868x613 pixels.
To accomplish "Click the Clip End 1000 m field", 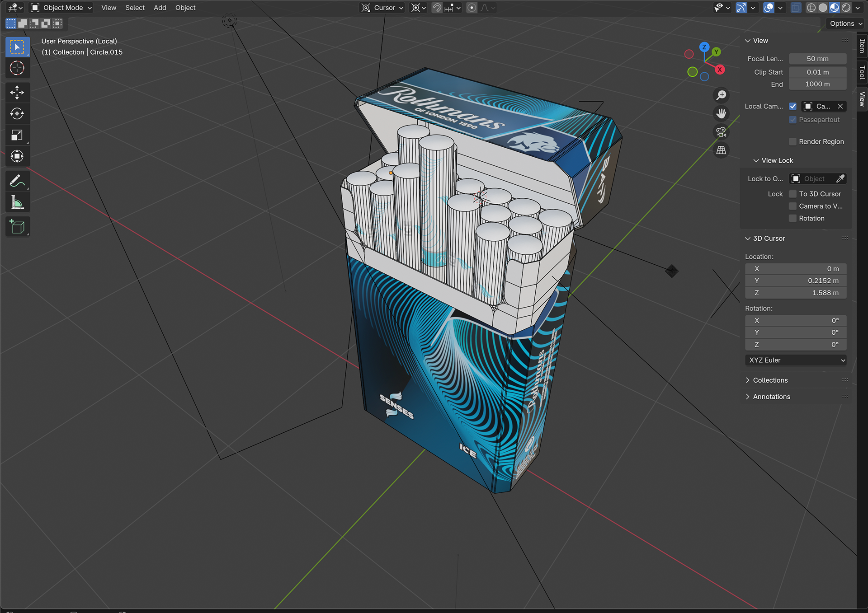I will tap(818, 84).
